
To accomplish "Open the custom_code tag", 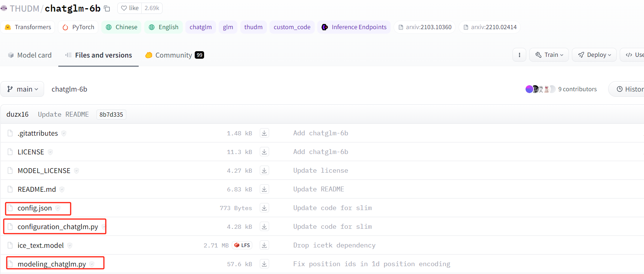I will click(292, 27).
